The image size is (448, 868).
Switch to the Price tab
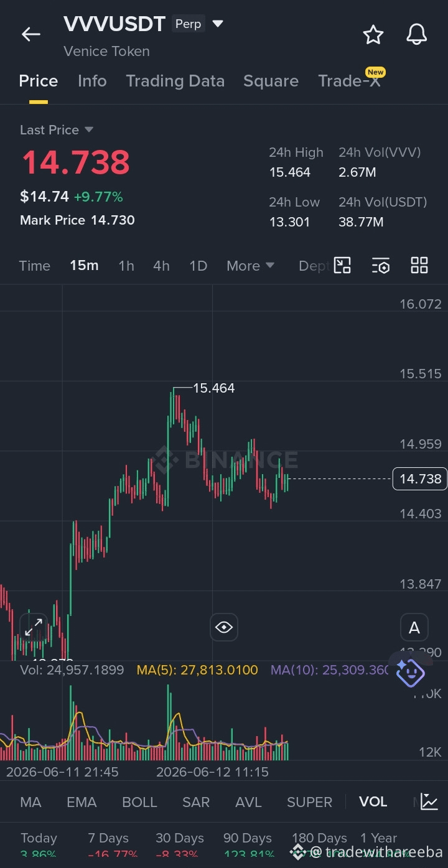[x=39, y=81]
